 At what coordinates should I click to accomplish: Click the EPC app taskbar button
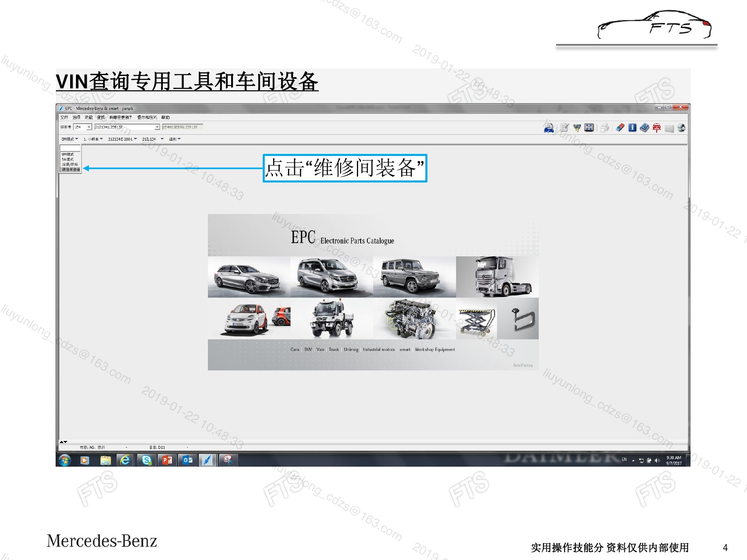pyautogui.click(x=207, y=460)
